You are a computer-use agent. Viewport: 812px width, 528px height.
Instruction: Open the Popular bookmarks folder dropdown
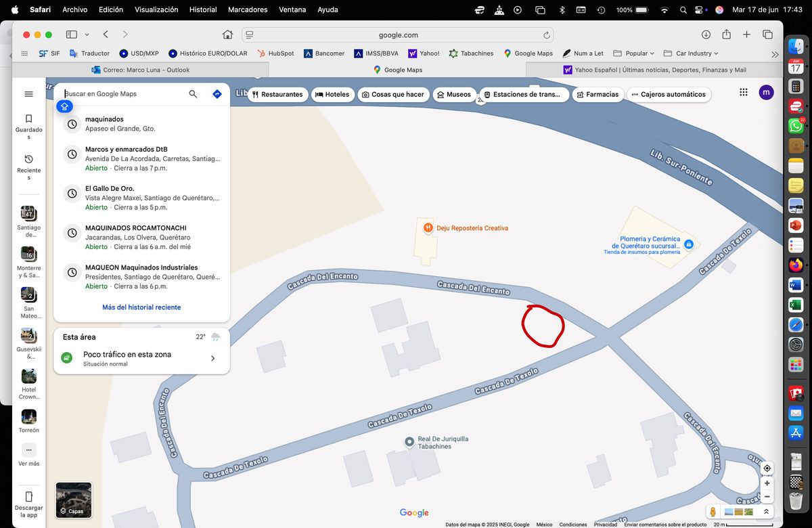634,53
